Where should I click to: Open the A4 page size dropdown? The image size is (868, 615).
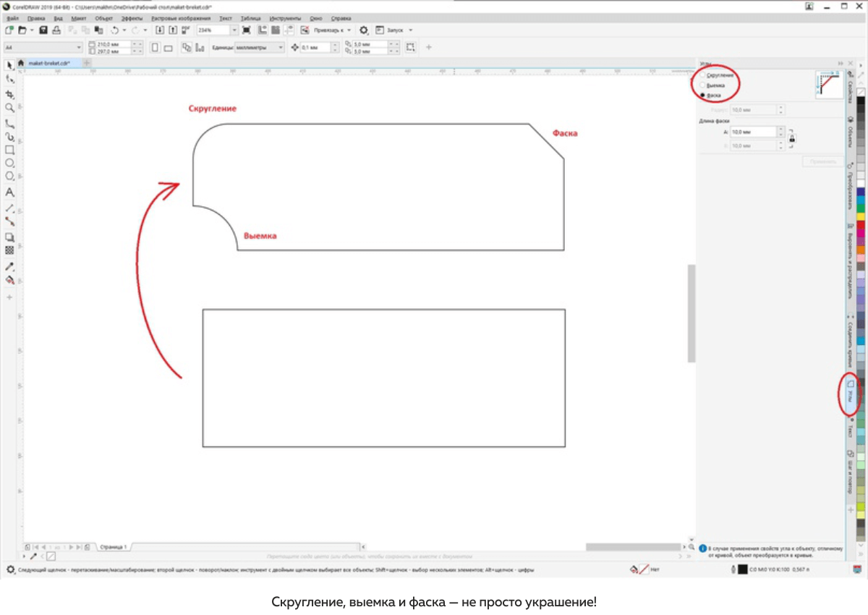click(43, 48)
